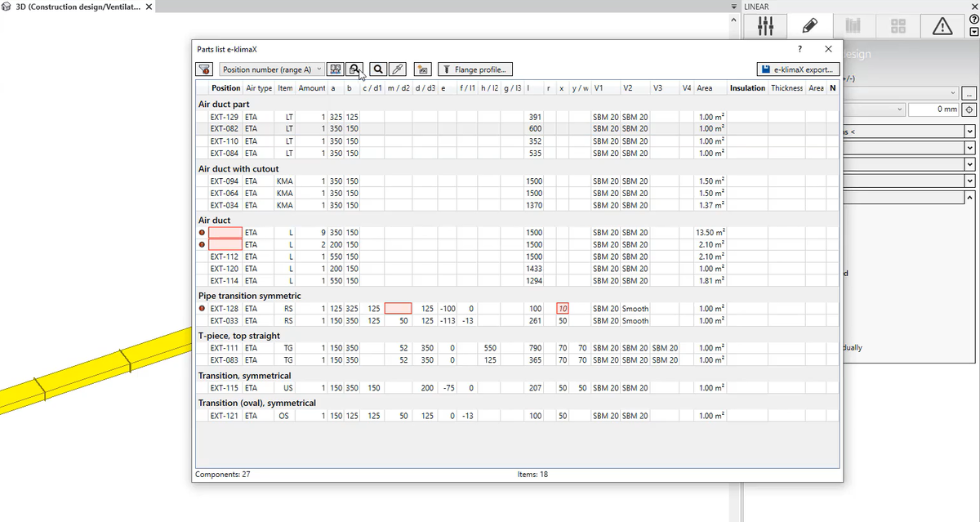Click the 'Smooth' V2 cell in EXT-128 row
The image size is (980, 522).
pos(635,309)
